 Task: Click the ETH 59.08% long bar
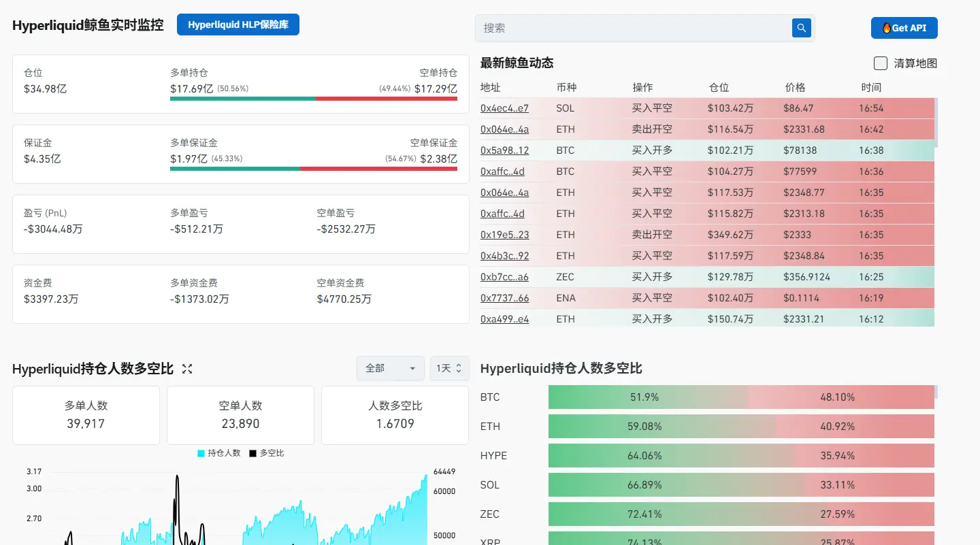(661, 427)
